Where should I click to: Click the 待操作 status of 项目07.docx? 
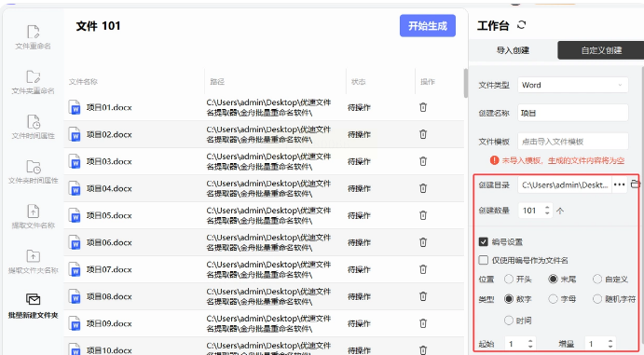[x=360, y=269]
